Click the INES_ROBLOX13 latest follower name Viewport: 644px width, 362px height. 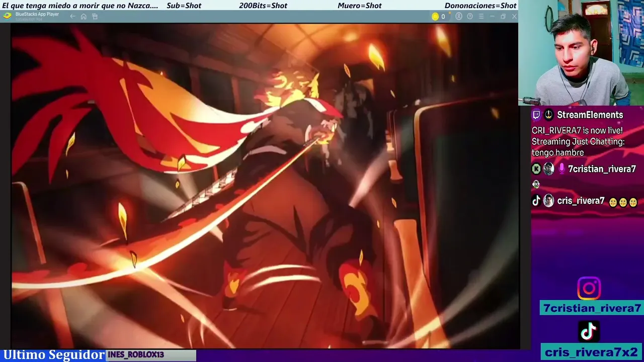coord(136,354)
